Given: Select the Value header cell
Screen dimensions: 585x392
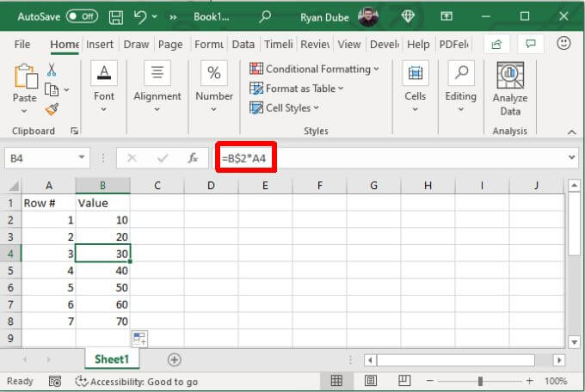Looking at the screenshot, I should click(x=103, y=203).
